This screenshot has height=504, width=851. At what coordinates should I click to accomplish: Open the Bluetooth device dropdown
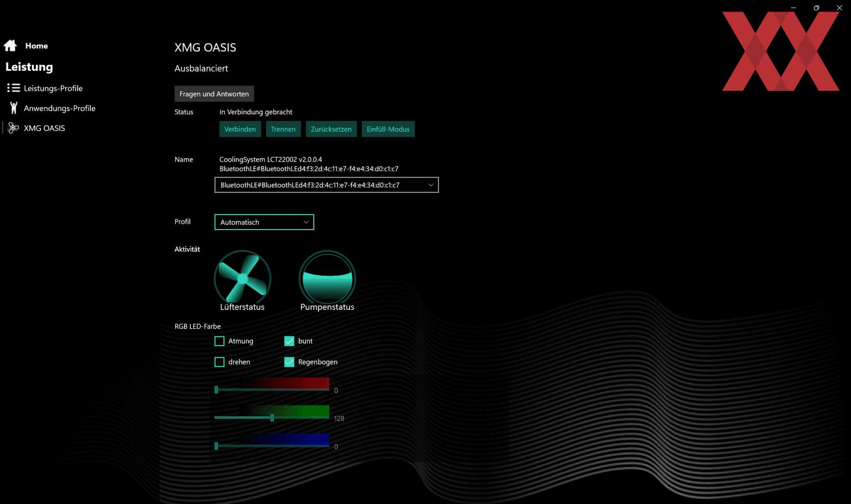(327, 185)
